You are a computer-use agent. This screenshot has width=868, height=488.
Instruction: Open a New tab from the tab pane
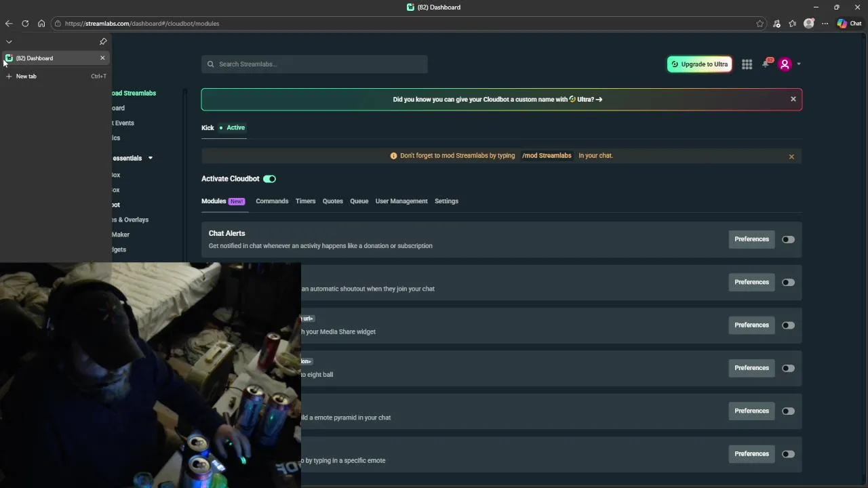click(x=56, y=76)
